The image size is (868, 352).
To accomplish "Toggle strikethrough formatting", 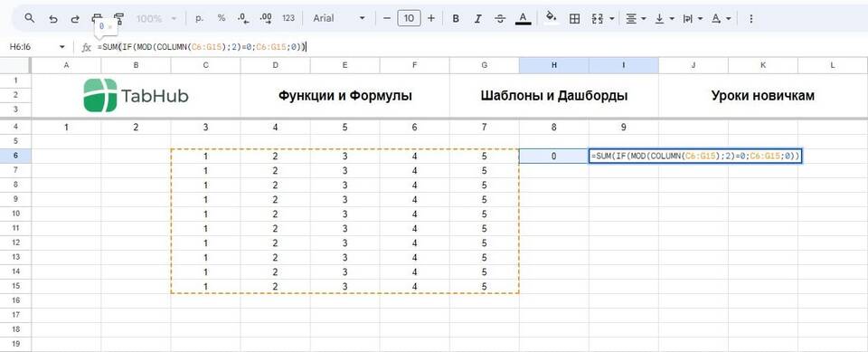I will click(500, 18).
